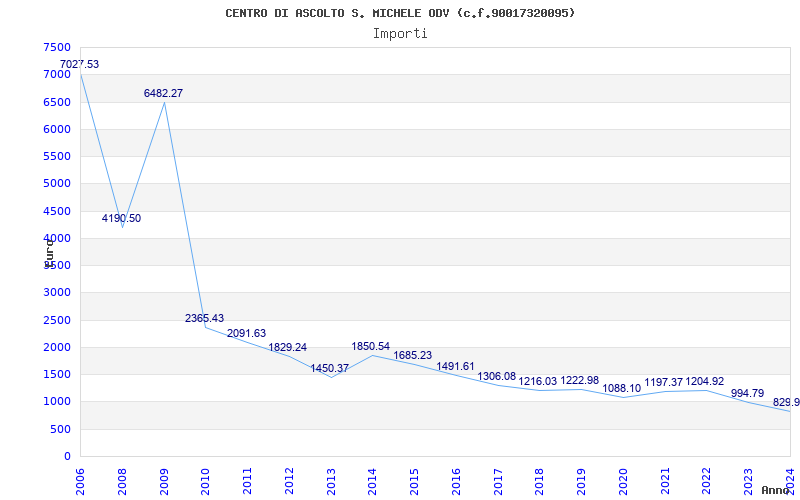This screenshot has width=800, height=500.
Task: Click x-axis year label 2014
Action: [x=373, y=481]
